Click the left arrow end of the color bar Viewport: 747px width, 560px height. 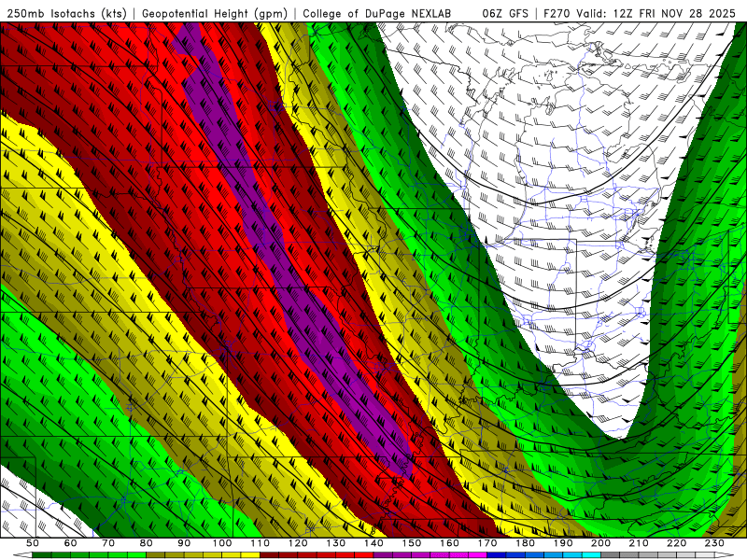(22, 555)
